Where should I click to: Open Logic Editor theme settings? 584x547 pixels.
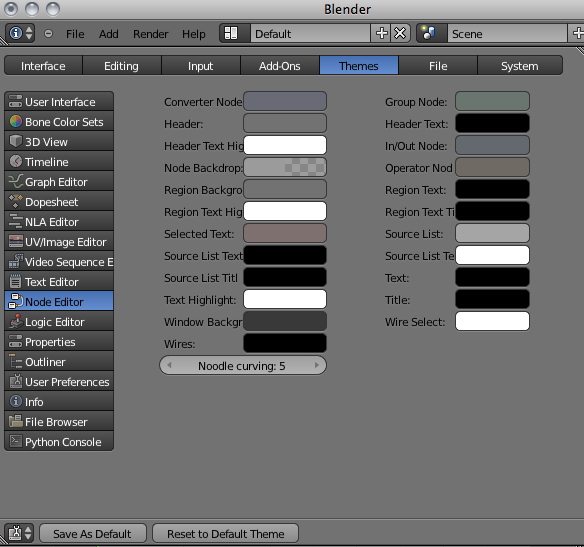pos(59,322)
